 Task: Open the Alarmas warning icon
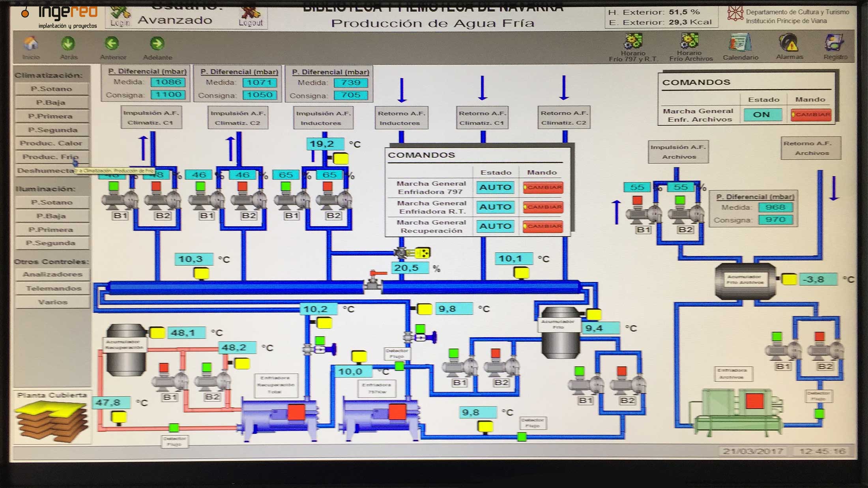[789, 43]
